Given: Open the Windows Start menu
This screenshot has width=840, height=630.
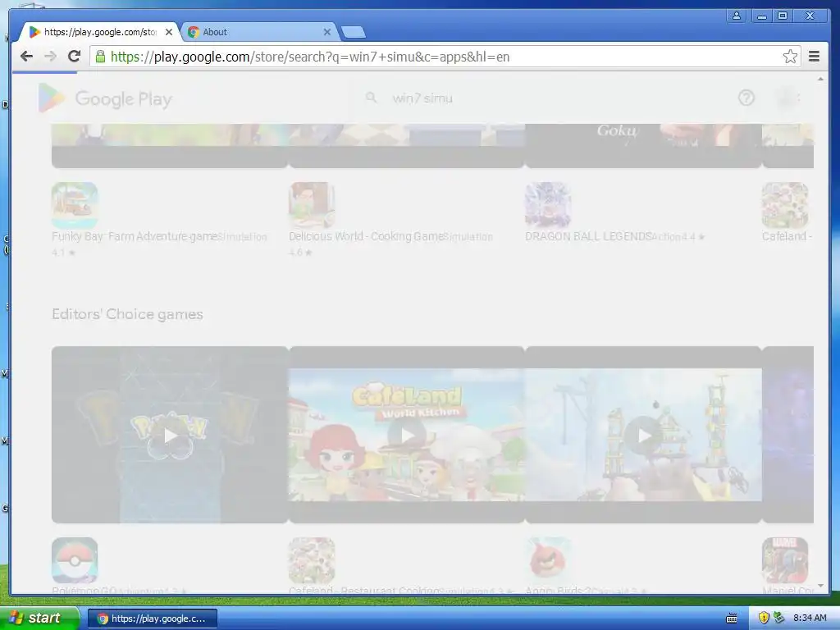Looking at the screenshot, I should pyautogui.click(x=38, y=618).
